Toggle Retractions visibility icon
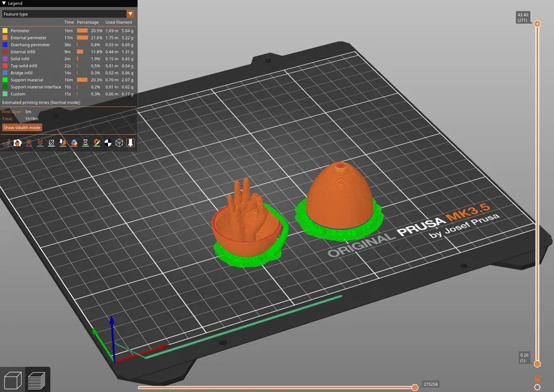Viewport: 554px width, 392px height. tap(29, 142)
